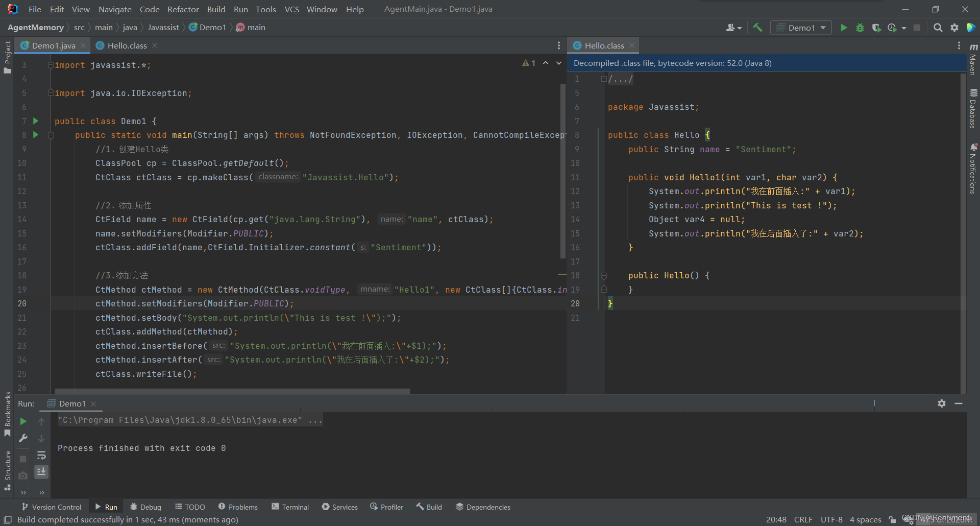The image size is (980, 526).
Task: Click the up arrow in Run console
Action: pos(41,421)
